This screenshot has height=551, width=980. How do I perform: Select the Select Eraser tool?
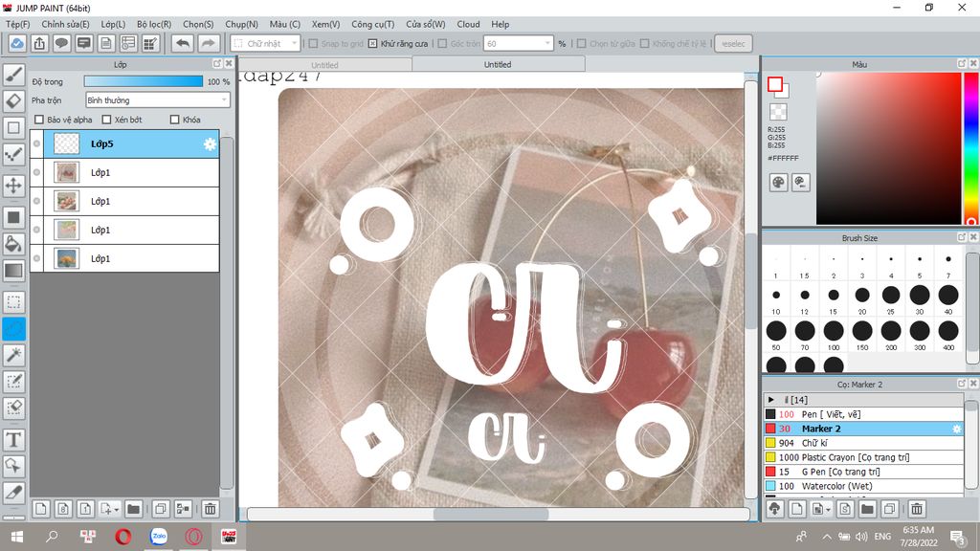13,408
